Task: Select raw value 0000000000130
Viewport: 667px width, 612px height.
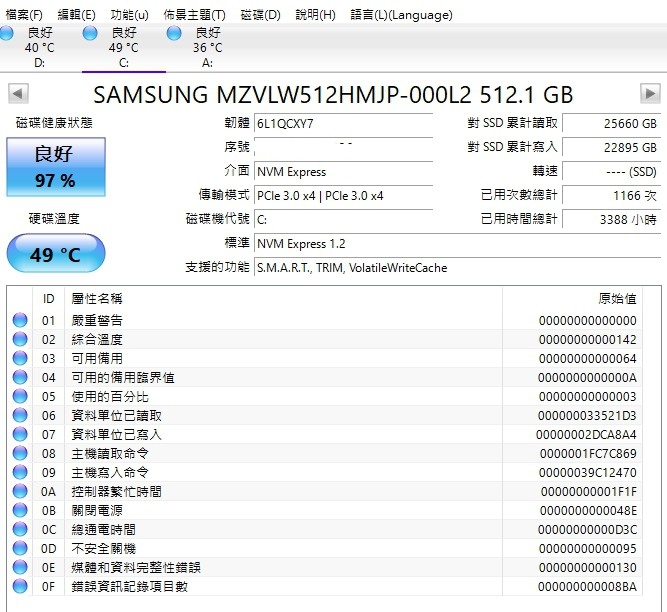Action: [587, 567]
